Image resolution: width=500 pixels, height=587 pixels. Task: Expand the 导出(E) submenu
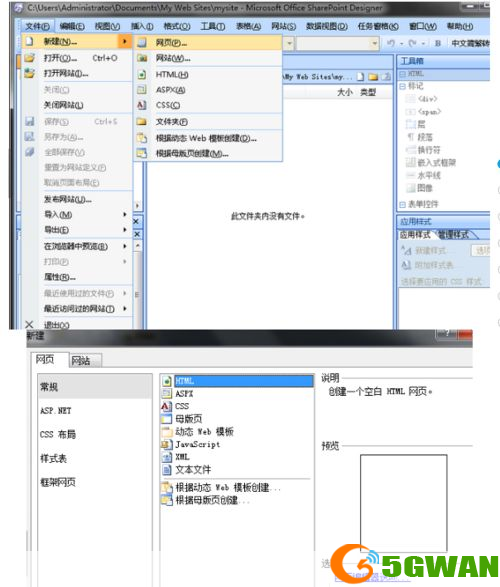tap(76, 230)
